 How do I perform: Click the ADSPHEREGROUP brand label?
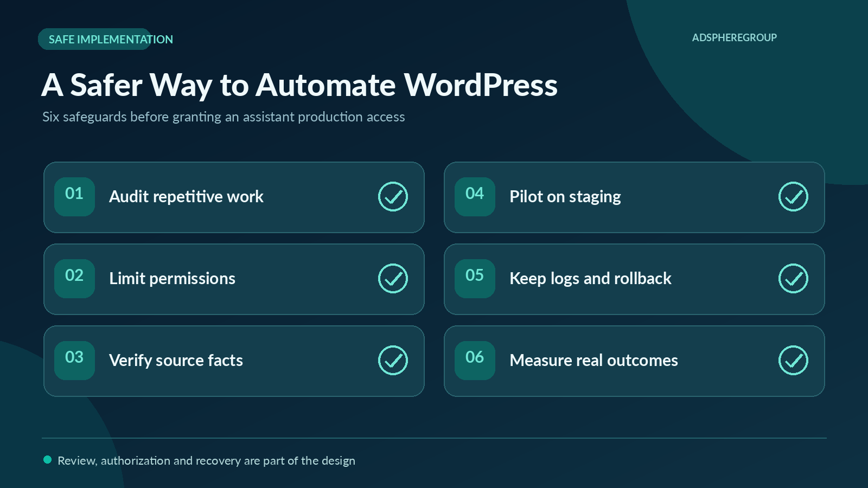click(x=734, y=37)
